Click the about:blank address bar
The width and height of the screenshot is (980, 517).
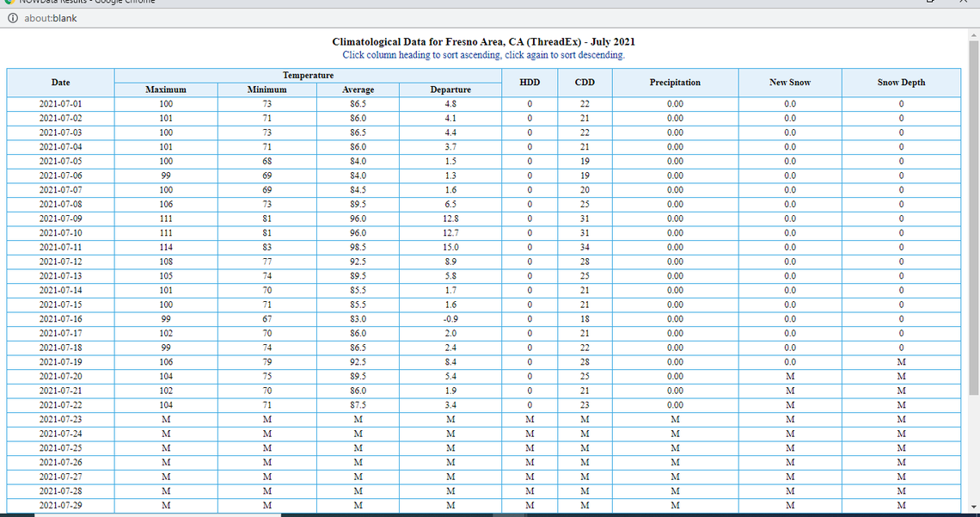tap(52, 17)
